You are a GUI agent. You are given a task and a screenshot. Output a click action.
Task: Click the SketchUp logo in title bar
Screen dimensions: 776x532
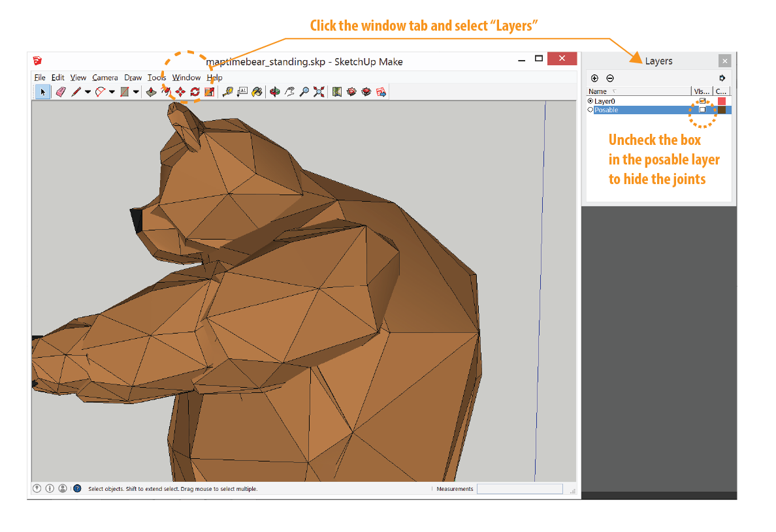coord(38,61)
